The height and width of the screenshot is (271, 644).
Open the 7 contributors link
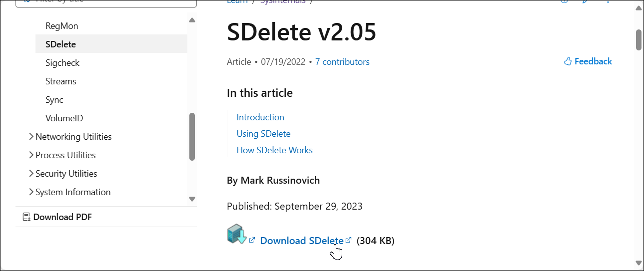pyautogui.click(x=342, y=62)
